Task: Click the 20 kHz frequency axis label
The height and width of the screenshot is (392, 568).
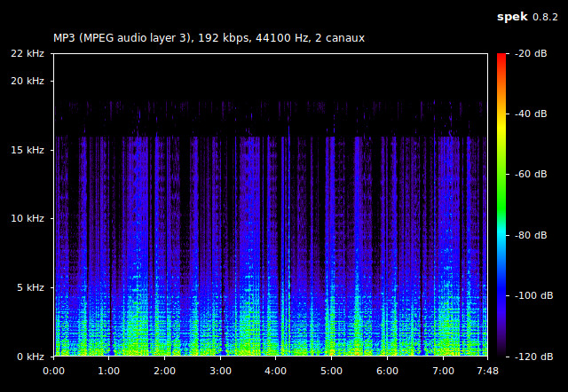Action: (28, 81)
